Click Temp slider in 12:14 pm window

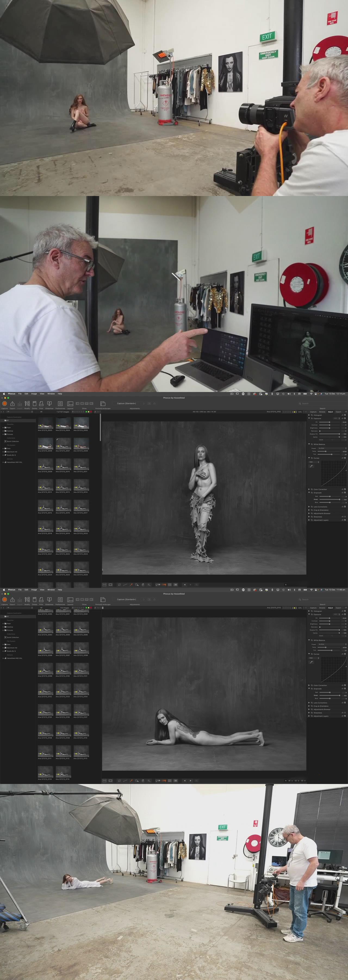tap(330, 451)
